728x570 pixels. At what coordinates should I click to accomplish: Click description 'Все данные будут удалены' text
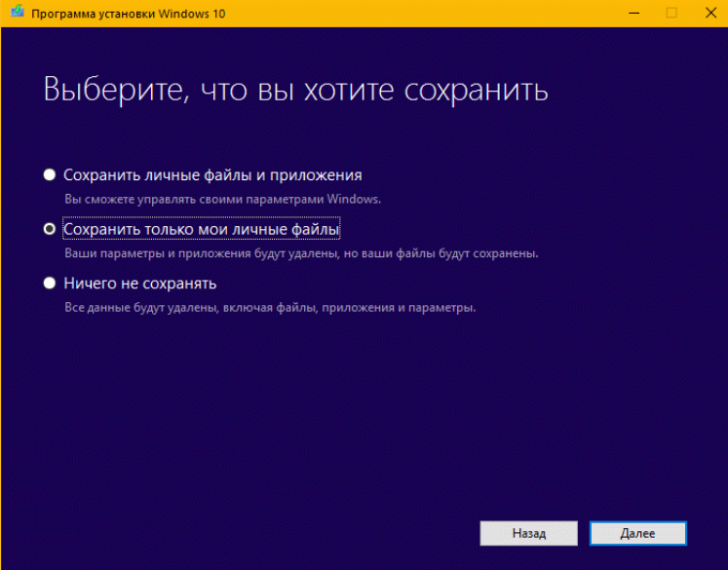coord(270,308)
